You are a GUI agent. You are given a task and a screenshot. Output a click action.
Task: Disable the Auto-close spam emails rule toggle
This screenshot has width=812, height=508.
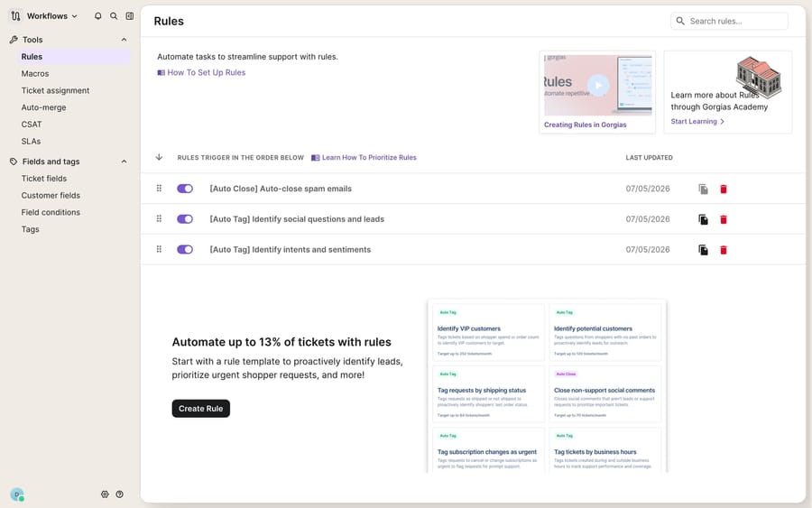coord(185,189)
